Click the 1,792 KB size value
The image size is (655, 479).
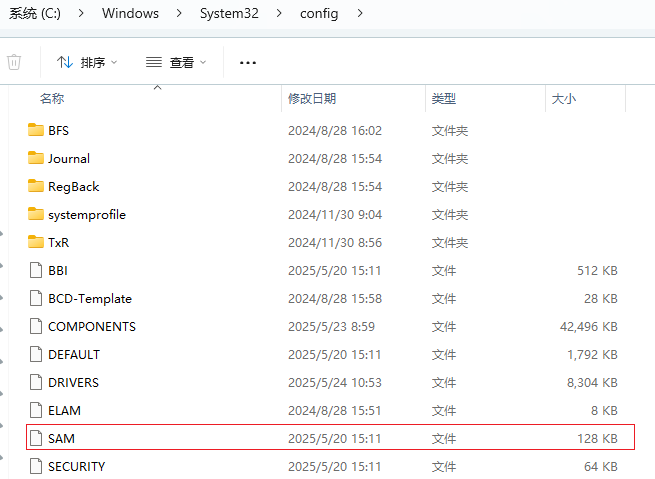pyautogui.click(x=592, y=355)
